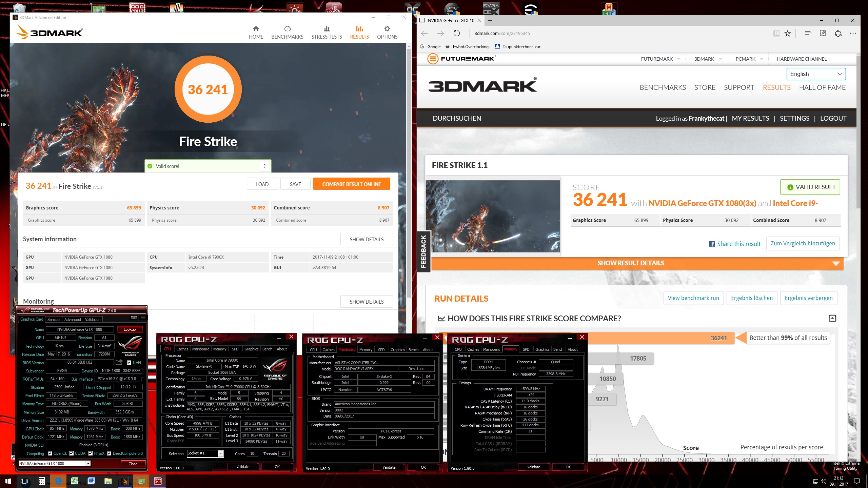Click the Edge page vertical scrollbar

point(858,132)
